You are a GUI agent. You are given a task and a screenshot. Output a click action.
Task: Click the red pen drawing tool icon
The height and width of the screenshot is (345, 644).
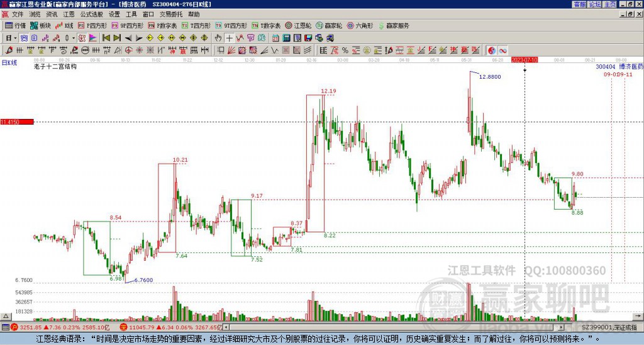click(9, 50)
